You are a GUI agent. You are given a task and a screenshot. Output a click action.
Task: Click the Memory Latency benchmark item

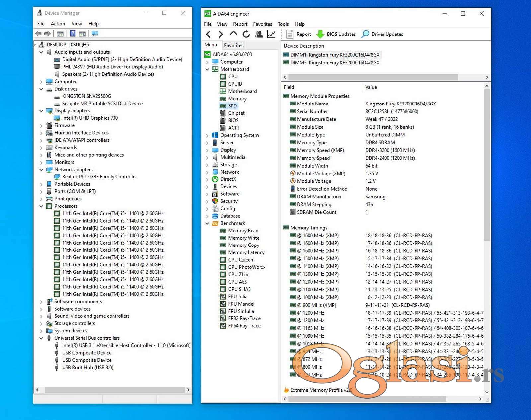pyautogui.click(x=246, y=252)
